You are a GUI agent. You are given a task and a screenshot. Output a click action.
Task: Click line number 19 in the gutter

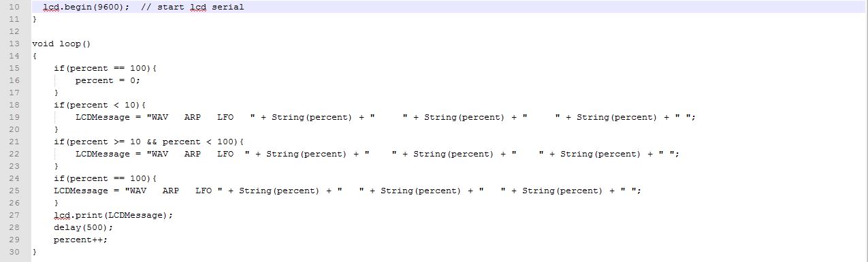(x=12, y=117)
